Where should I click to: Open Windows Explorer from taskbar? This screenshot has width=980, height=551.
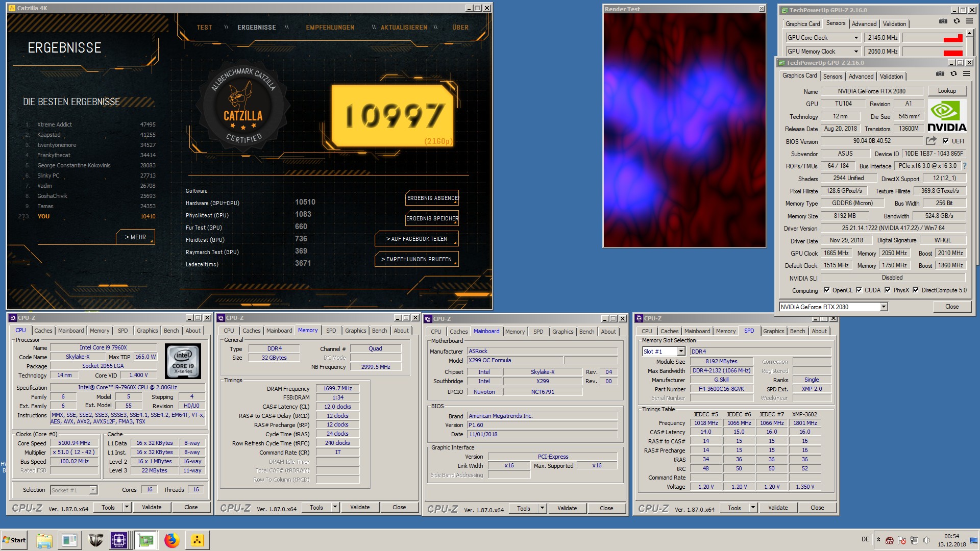pos(44,540)
